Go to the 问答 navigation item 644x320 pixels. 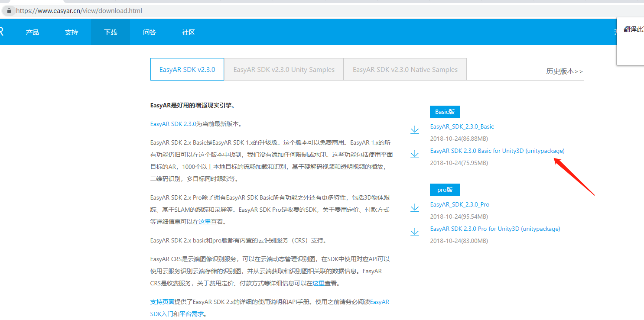[150, 32]
